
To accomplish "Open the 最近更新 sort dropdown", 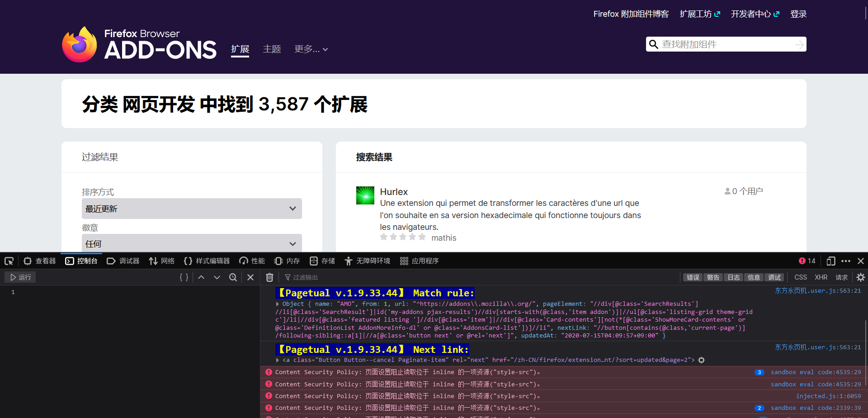I will point(192,209).
